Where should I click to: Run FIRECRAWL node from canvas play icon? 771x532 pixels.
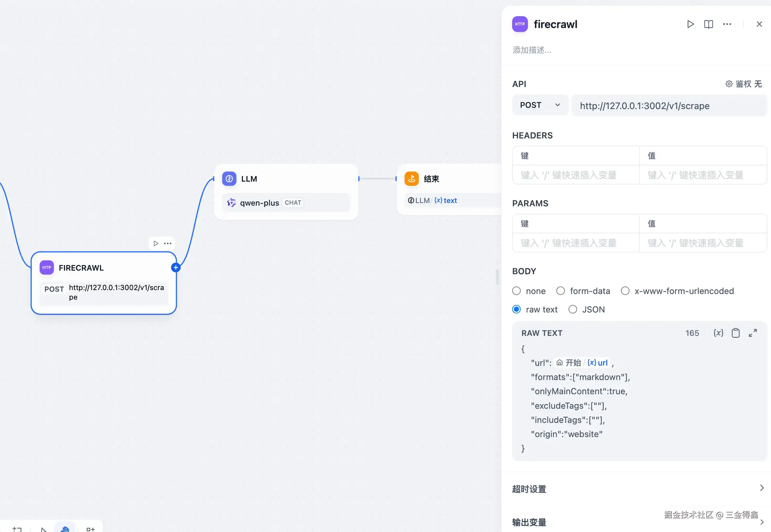(156, 243)
